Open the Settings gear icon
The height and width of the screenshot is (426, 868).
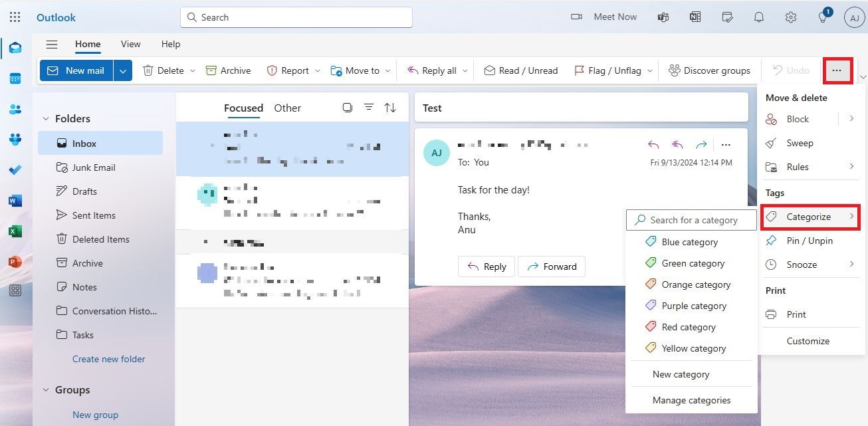tap(790, 17)
